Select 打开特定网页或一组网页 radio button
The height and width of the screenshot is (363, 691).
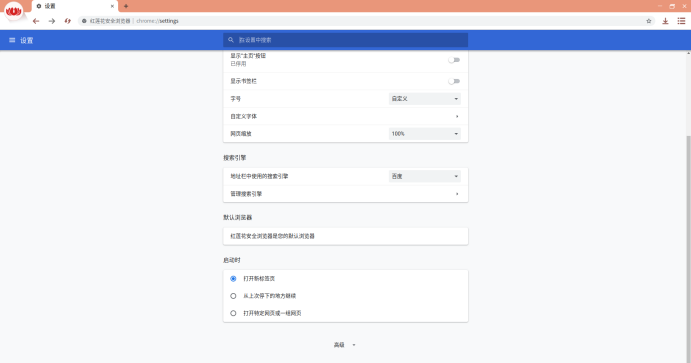[x=233, y=313]
